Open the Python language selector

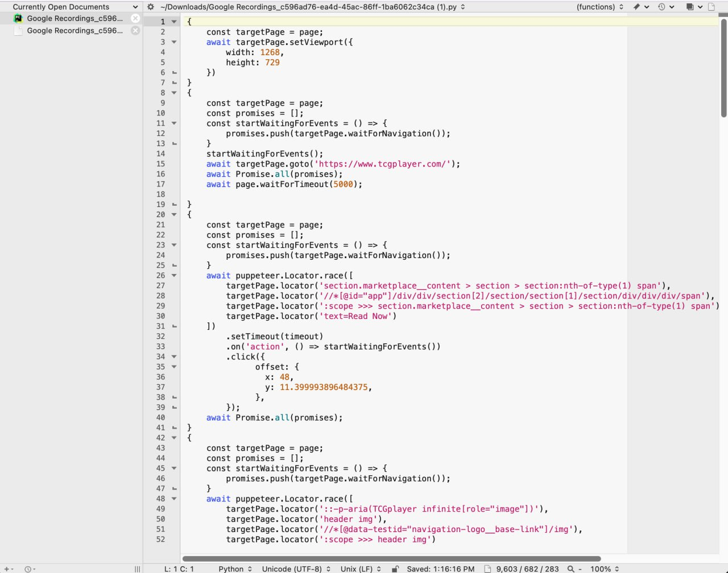coord(235,568)
